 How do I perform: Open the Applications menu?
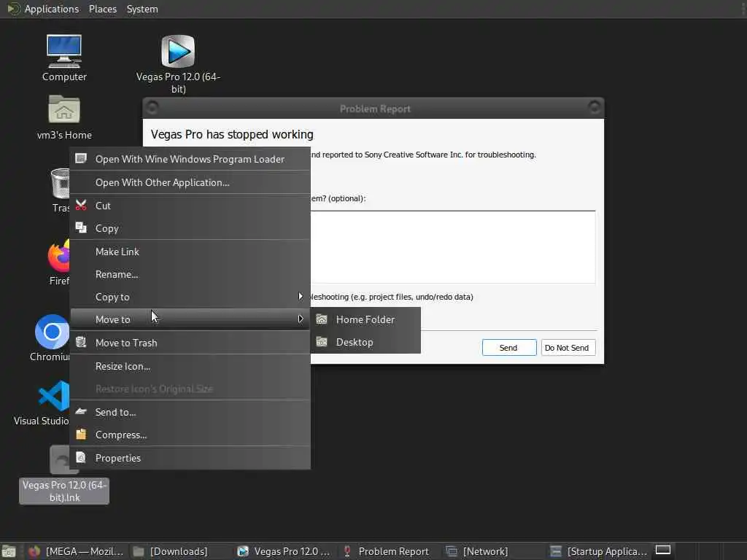click(52, 9)
